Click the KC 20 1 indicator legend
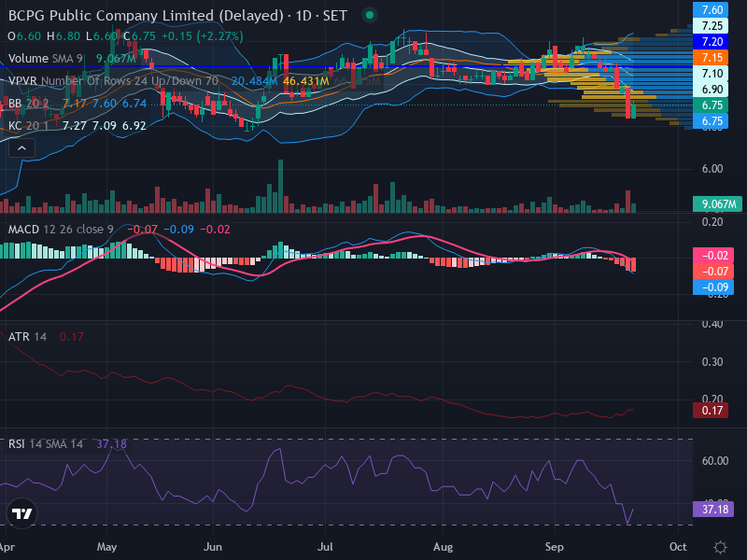Screen dimensions: 747x560 (29, 126)
